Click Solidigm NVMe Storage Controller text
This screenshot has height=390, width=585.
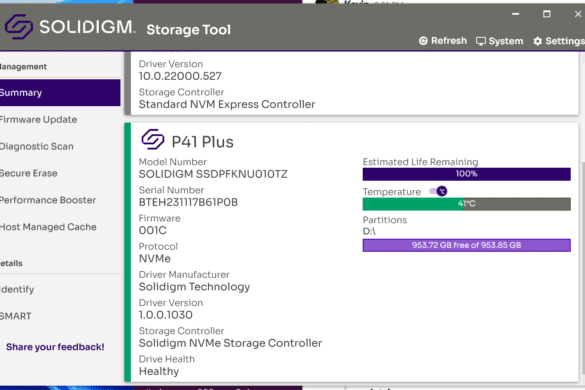(x=230, y=343)
